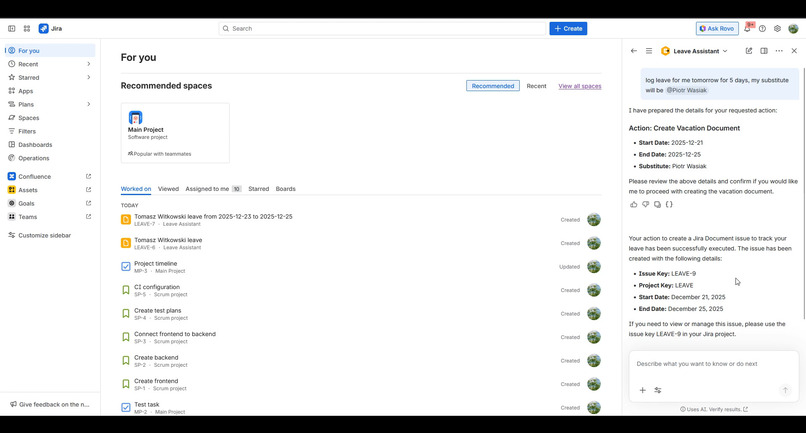Go back in Rovo chat panel

click(x=634, y=51)
